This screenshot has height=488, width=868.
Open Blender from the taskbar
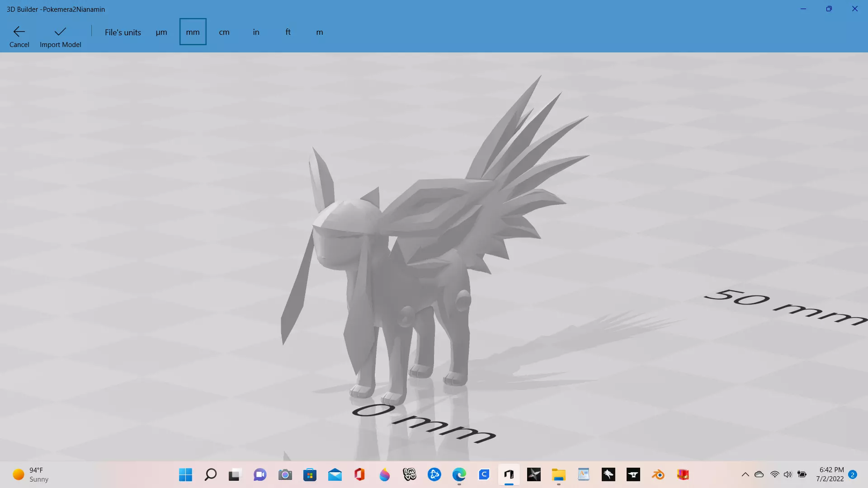coord(658,474)
